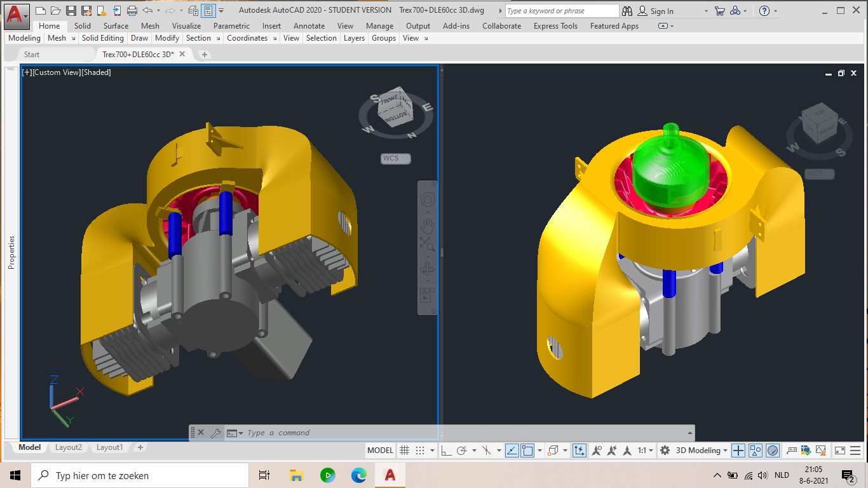Expand quick access toolbar customize arrow
This screenshot has height=488, width=868.
[221, 11]
